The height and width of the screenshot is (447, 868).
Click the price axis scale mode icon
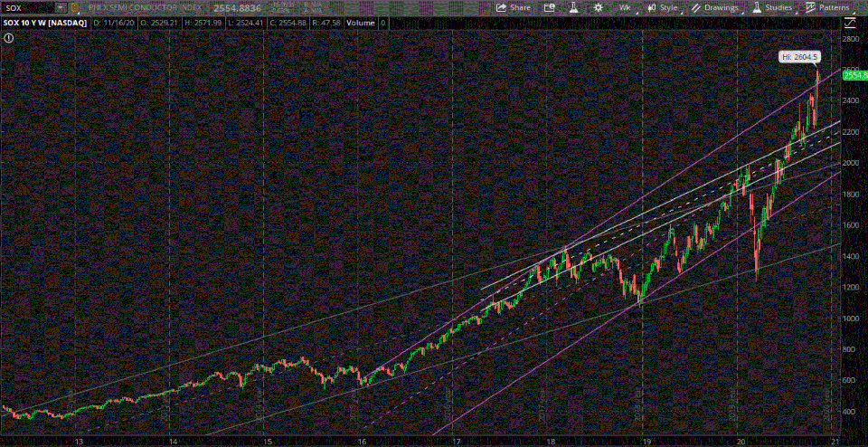coord(849,24)
